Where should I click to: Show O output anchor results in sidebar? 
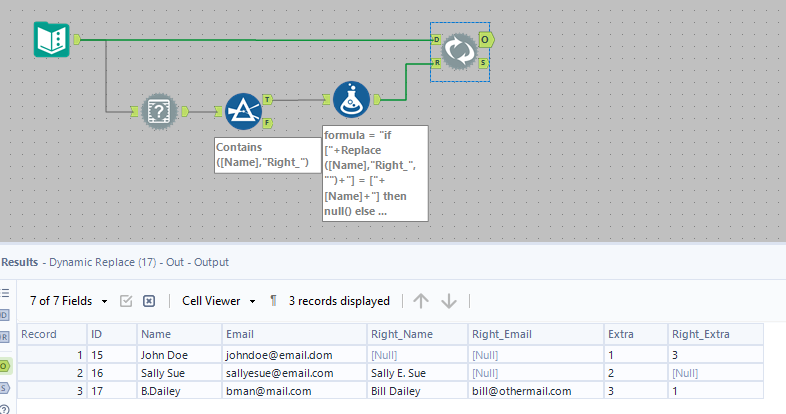(x=5, y=366)
